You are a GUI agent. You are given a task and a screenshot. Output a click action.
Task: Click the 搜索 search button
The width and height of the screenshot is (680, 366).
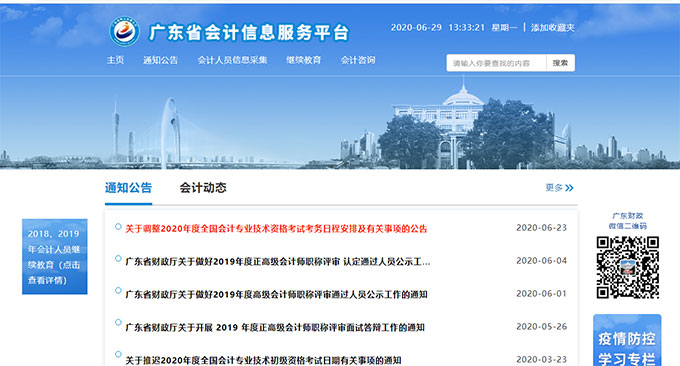560,63
